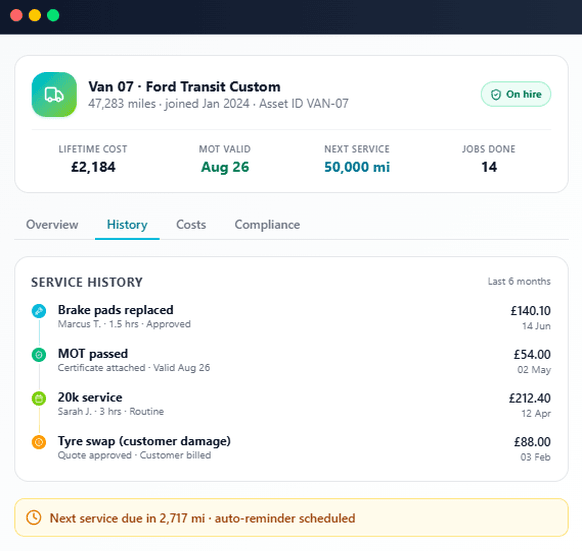The width and height of the screenshot is (582, 551).
Task: Click the £88.00 cost amount
Action: point(532,442)
